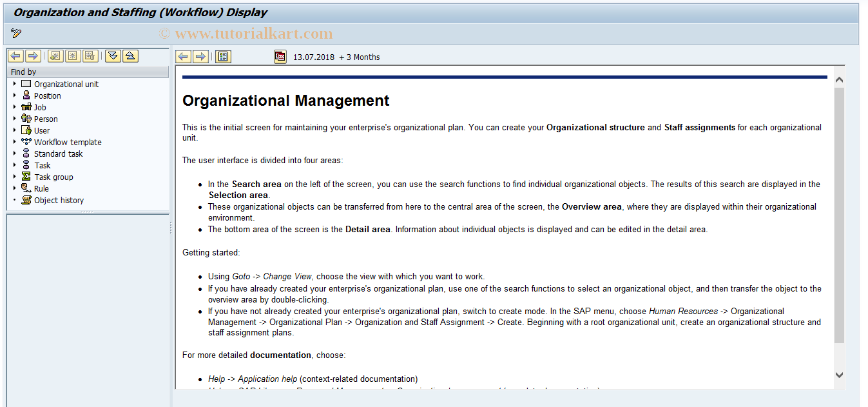Go back using the overview area left arrow
868x407 pixels.
(184, 57)
